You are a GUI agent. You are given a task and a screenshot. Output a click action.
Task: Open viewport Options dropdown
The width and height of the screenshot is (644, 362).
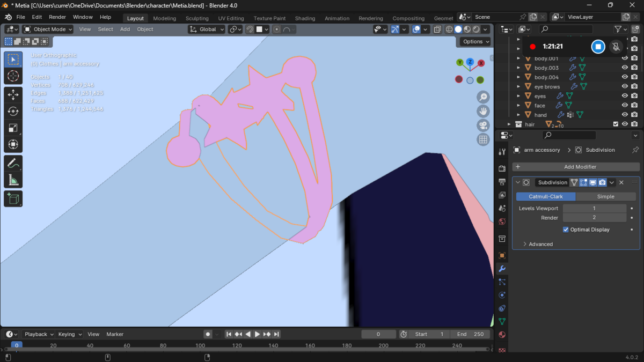475,41
